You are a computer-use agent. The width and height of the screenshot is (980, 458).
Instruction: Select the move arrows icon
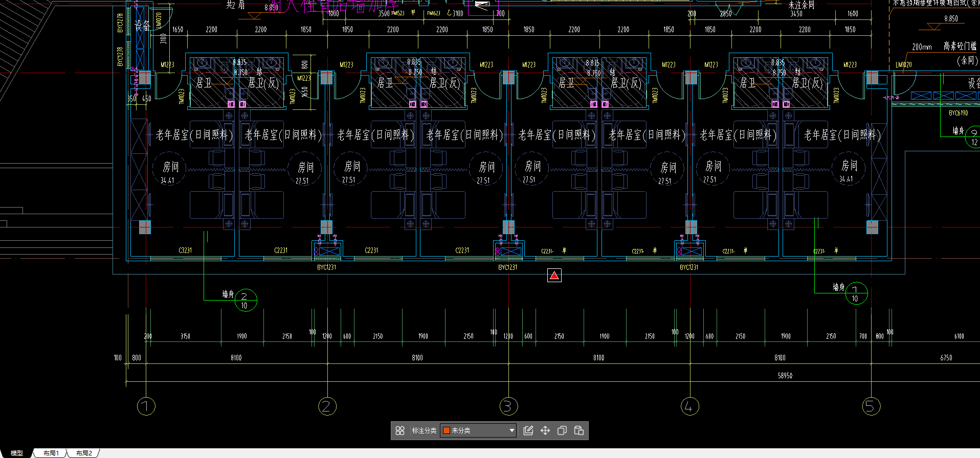click(545, 430)
